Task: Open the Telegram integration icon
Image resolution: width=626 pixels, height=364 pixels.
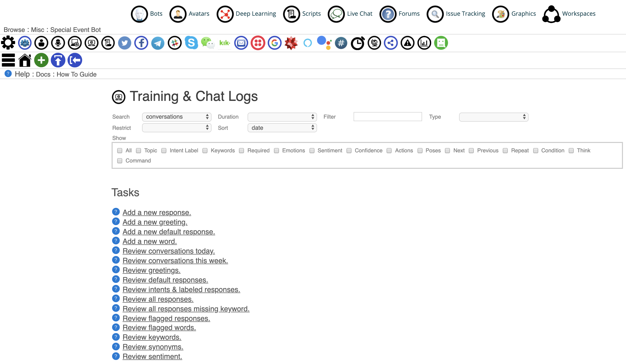Action: coord(158,43)
